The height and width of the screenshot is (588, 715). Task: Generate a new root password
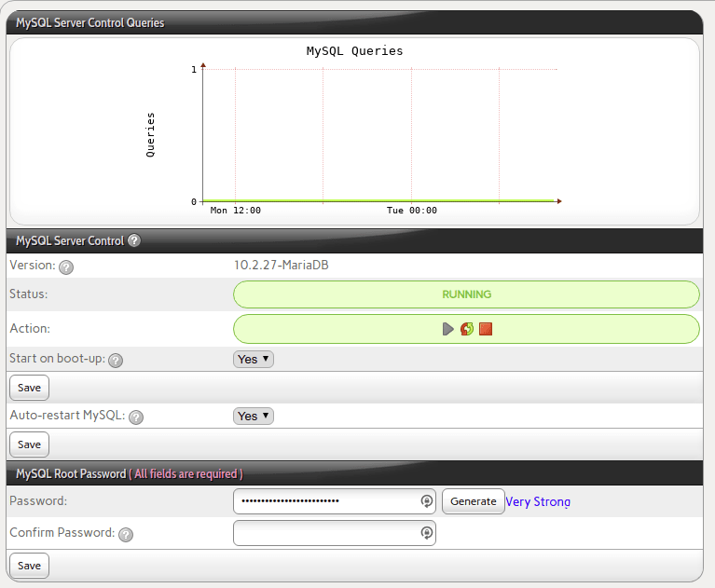[474, 501]
